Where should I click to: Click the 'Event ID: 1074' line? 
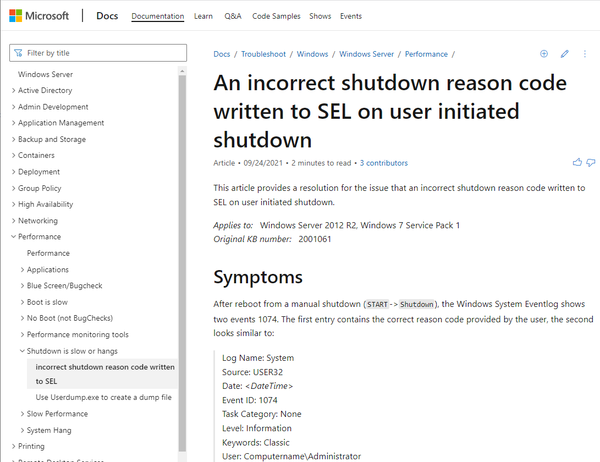pos(249,400)
